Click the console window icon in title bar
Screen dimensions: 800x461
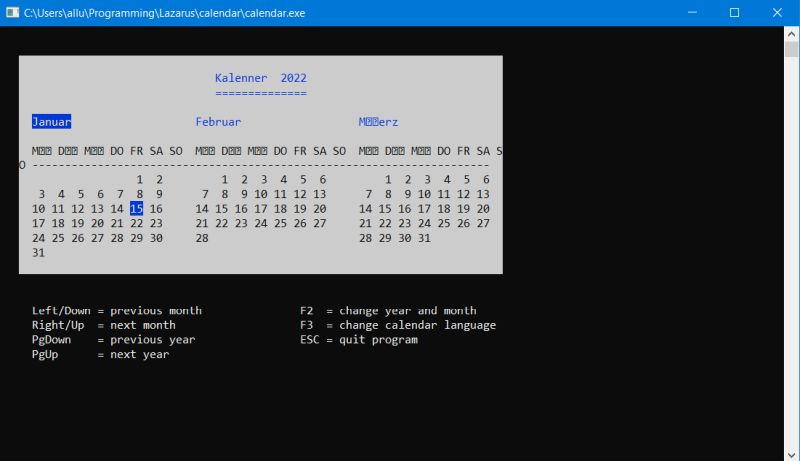click(x=12, y=13)
